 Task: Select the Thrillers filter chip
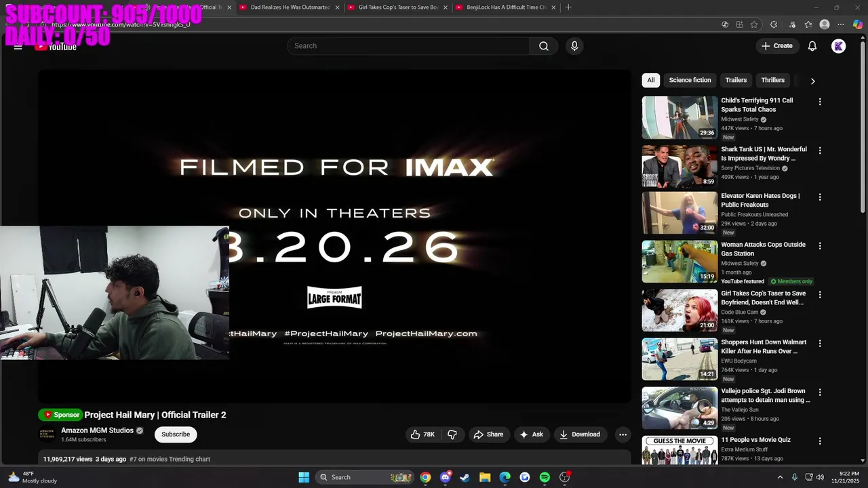(772, 80)
